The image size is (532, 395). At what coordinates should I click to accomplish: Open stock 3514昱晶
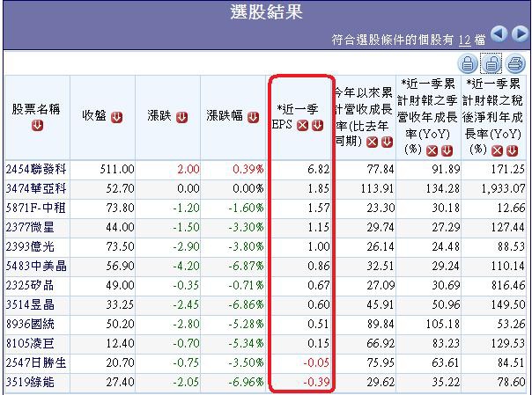point(30,304)
